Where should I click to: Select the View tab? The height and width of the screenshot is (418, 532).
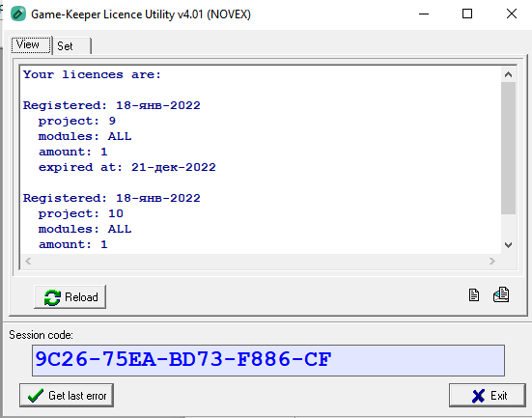(x=31, y=44)
